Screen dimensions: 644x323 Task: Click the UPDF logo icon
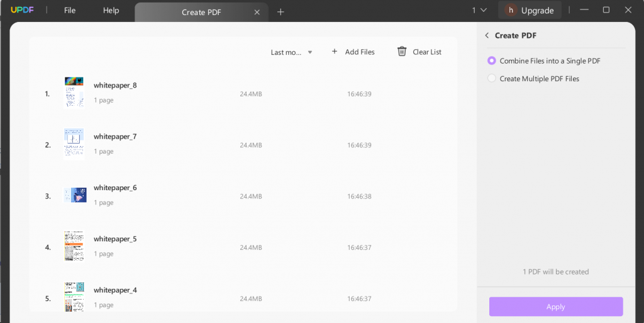[22, 10]
